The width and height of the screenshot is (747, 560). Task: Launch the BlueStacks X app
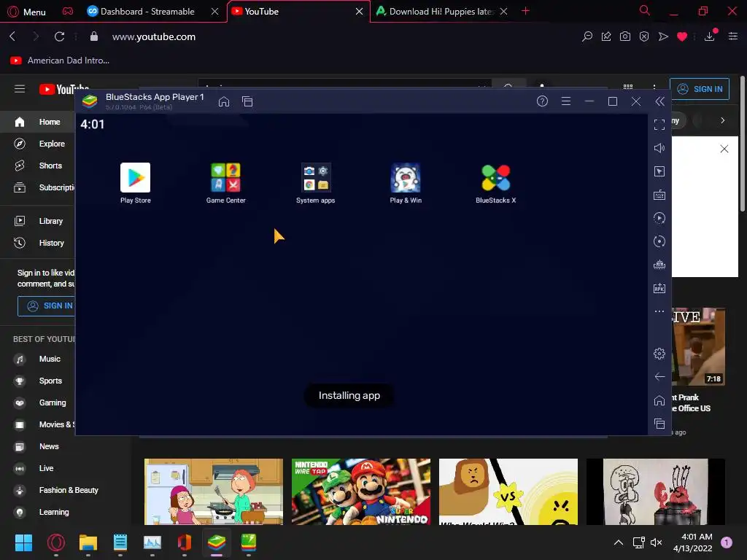[x=495, y=183]
